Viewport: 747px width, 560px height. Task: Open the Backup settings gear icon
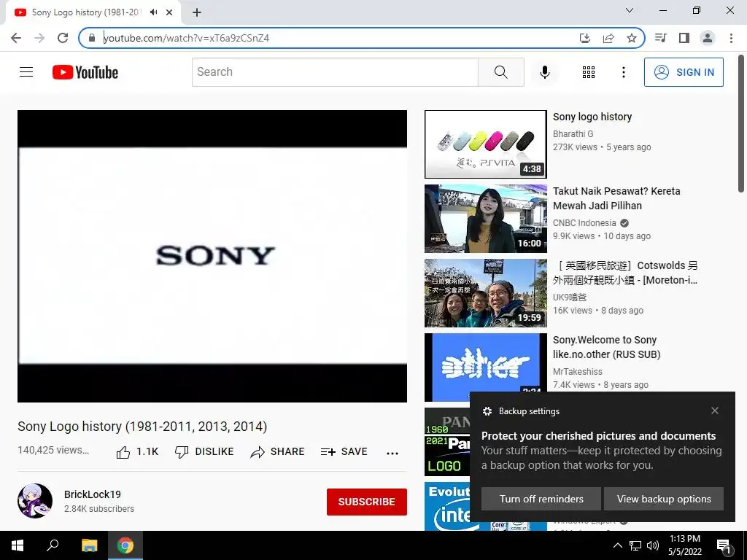click(487, 411)
